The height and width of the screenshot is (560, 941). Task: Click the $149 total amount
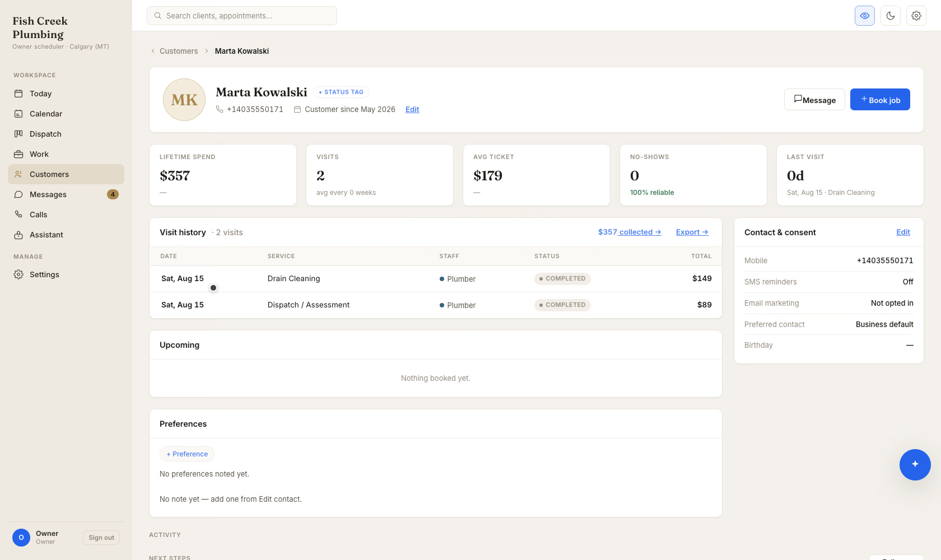pos(702,278)
